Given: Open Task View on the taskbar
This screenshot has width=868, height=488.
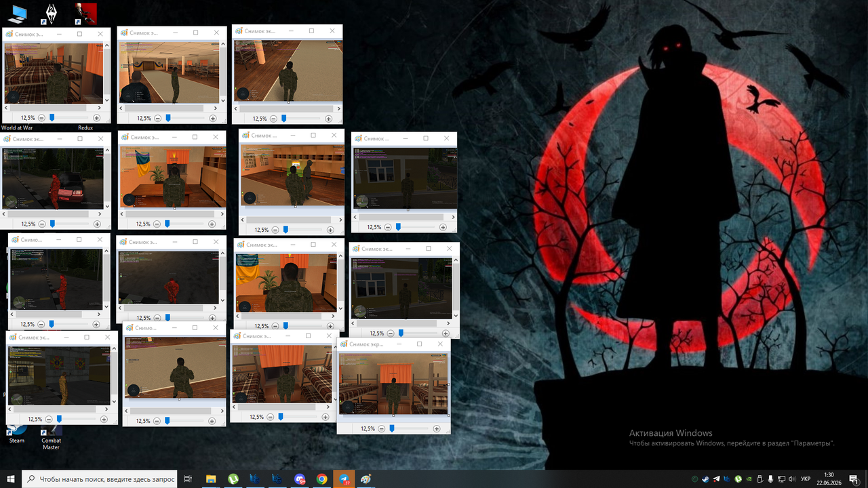Looking at the screenshot, I should pyautogui.click(x=189, y=479).
